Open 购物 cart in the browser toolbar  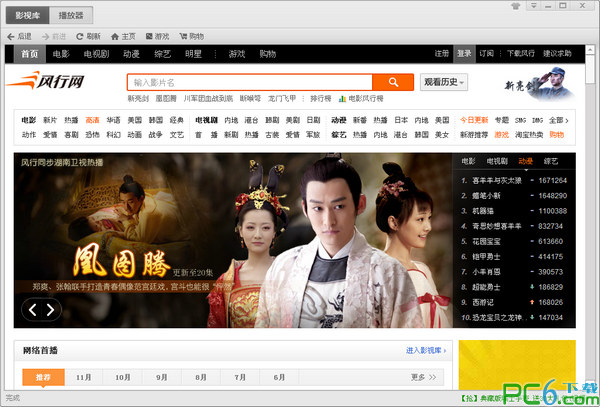[192, 36]
